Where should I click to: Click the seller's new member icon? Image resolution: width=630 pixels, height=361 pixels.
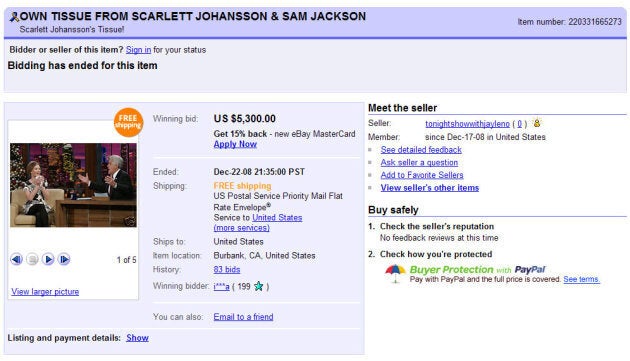coord(537,123)
